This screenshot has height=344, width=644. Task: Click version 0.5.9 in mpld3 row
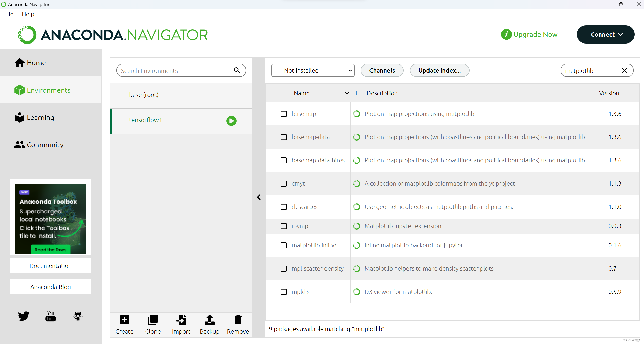tap(615, 292)
